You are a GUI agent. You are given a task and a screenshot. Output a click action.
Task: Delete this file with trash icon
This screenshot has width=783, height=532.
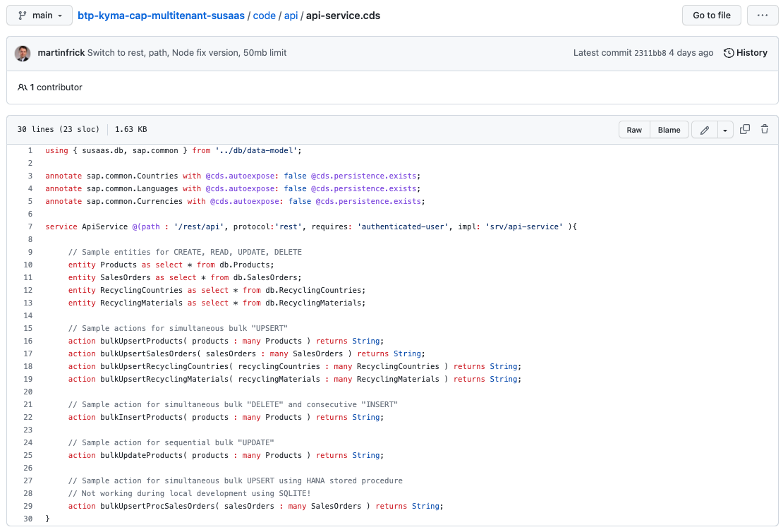click(x=765, y=129)
